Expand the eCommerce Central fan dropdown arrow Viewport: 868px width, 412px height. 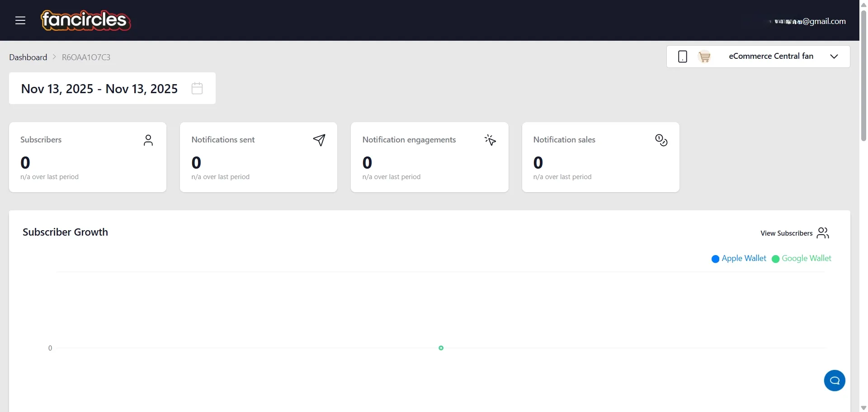pyautogui.click(x=835, y=57)
